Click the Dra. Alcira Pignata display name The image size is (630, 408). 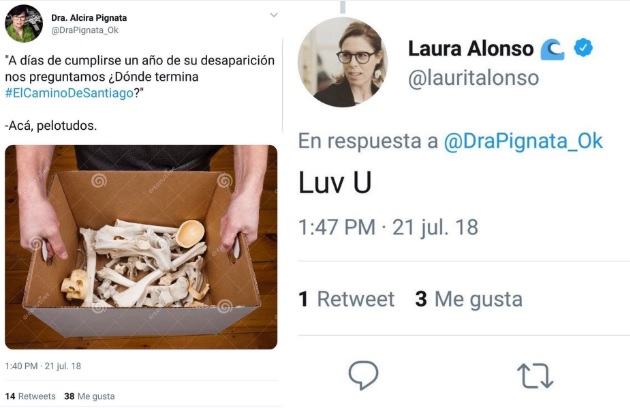point(89,18)
